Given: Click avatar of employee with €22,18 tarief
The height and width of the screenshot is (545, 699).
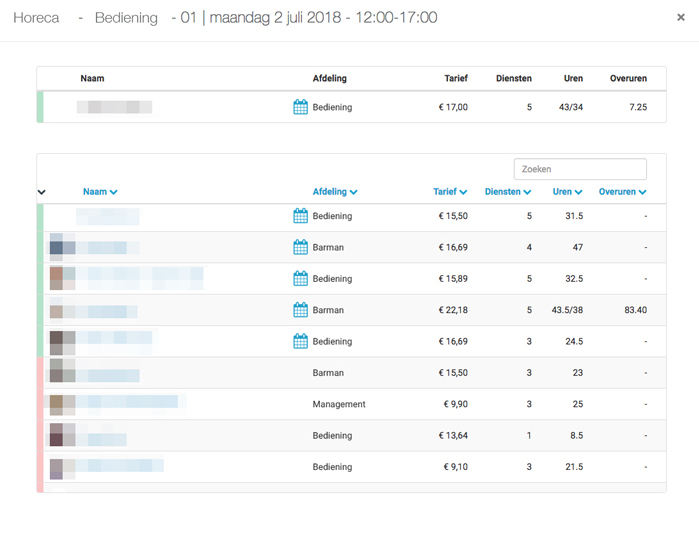Looking at the screenshot, I should (x=57, y=311).
